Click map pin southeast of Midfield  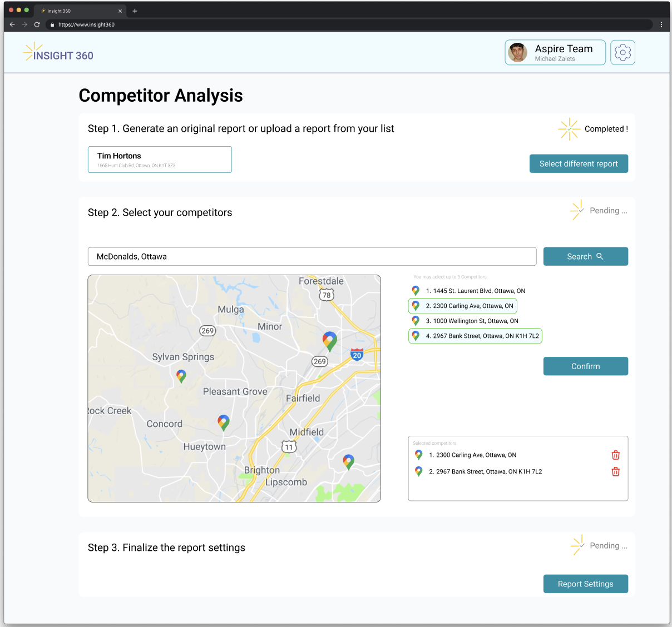point(349,462)
